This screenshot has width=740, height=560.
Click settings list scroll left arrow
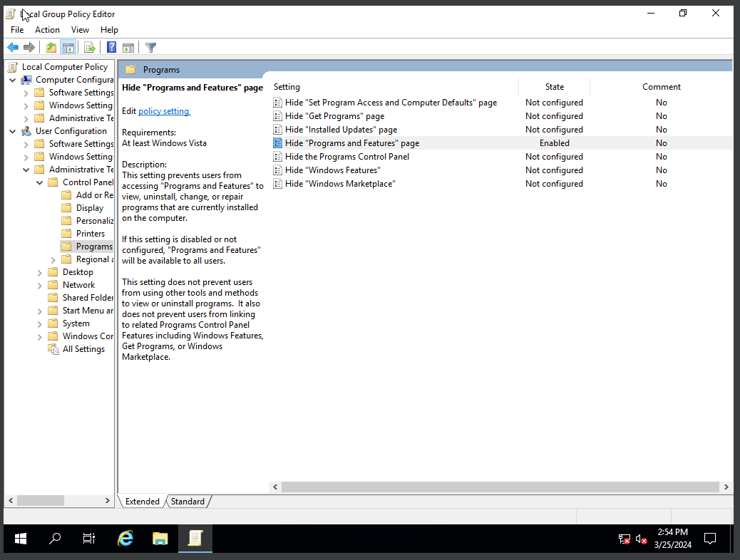click(276, 487)
